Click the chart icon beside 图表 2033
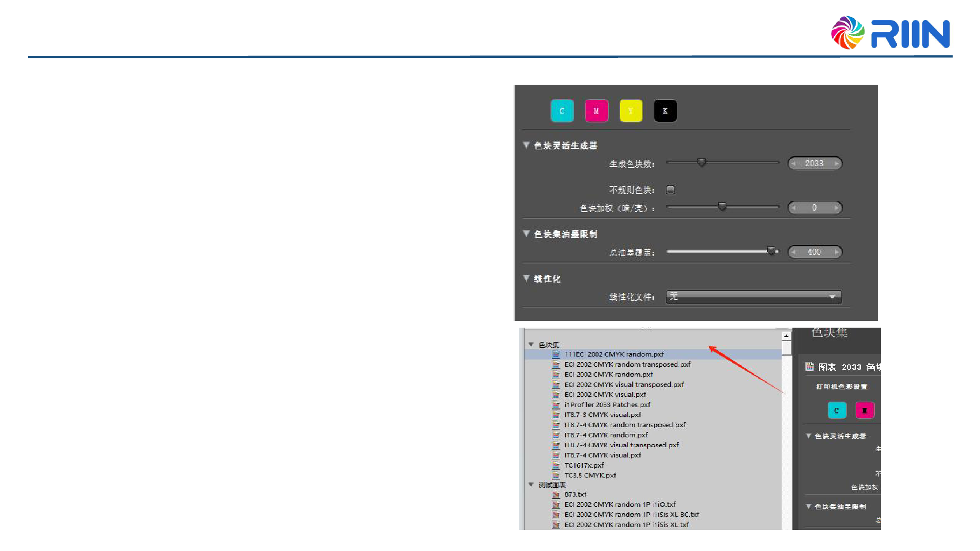Image resolution: width=980 pixels, height=551 pixels. 809,366
